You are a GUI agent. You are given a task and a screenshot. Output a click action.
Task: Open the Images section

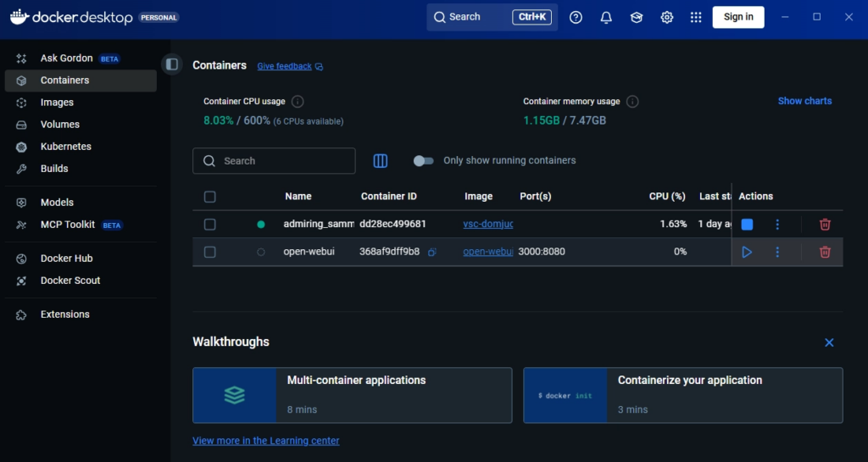pos(81,103)
